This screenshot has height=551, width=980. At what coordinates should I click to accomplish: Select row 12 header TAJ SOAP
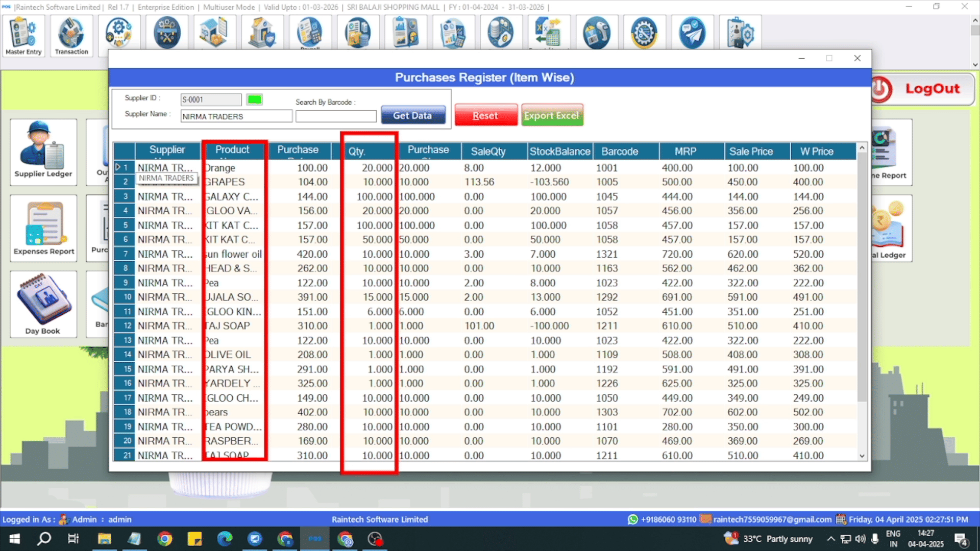tap(125, 326)
